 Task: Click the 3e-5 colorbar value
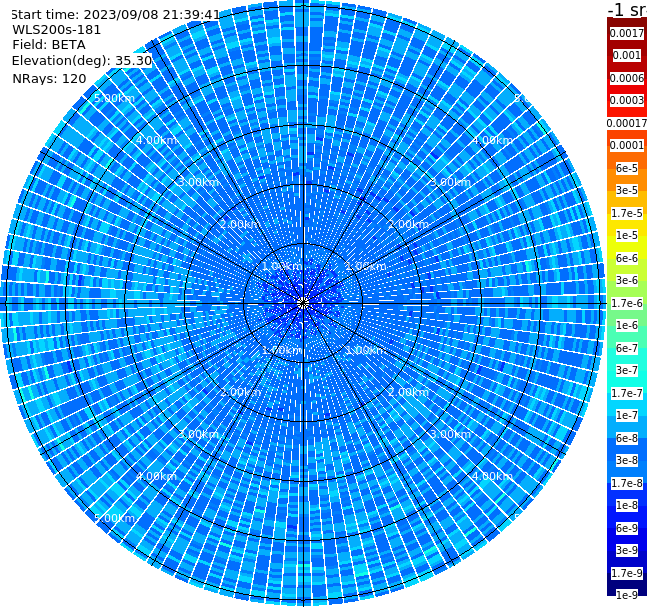(627, 190)
